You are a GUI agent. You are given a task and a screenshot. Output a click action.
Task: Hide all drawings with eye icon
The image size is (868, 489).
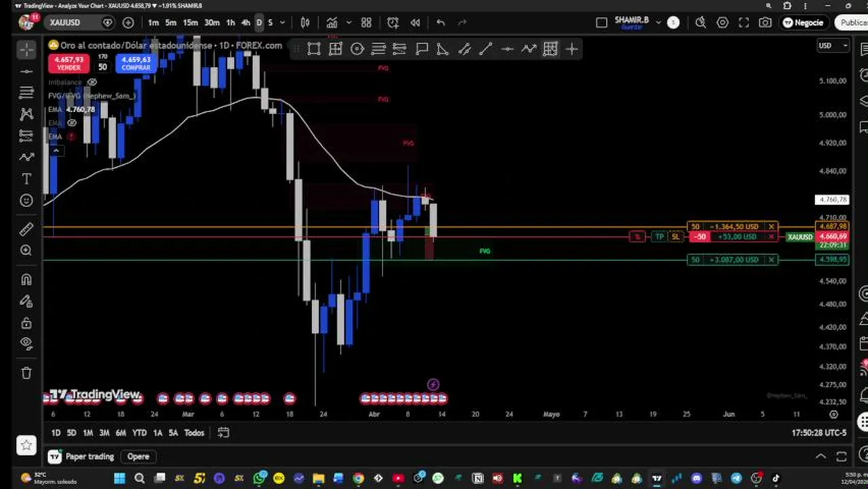[26, 344]
